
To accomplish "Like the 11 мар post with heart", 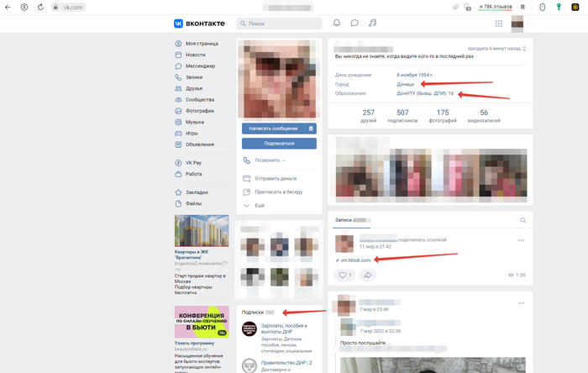I will pos(344,276).
